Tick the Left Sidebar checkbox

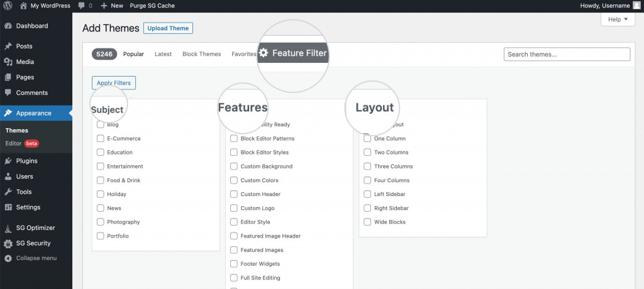[x=367, y=194]
